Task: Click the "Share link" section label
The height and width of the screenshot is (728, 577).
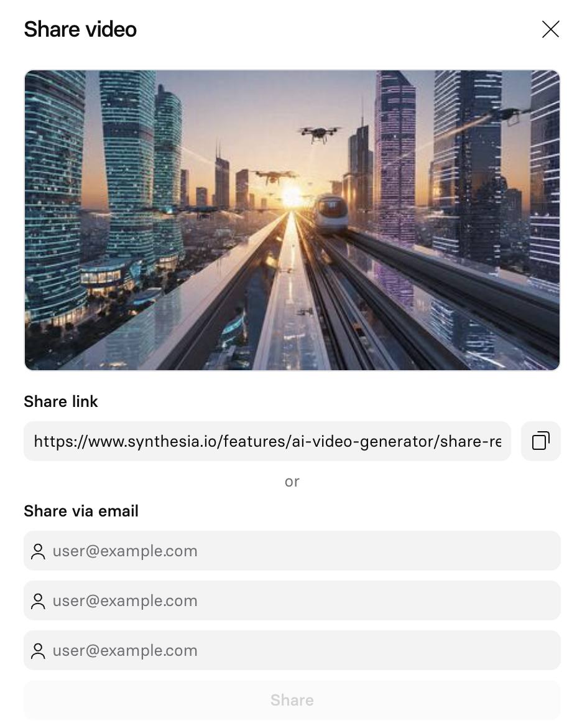Action: (61, 401)
